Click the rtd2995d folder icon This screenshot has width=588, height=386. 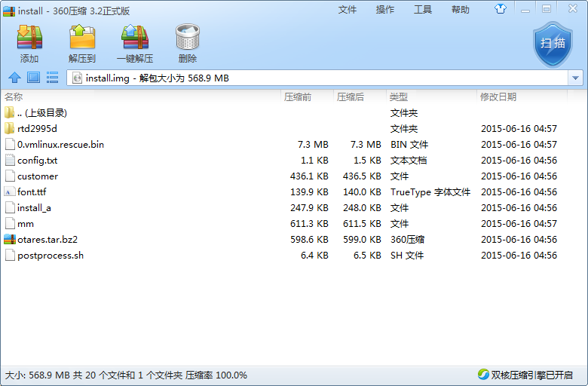coord(10,129)
